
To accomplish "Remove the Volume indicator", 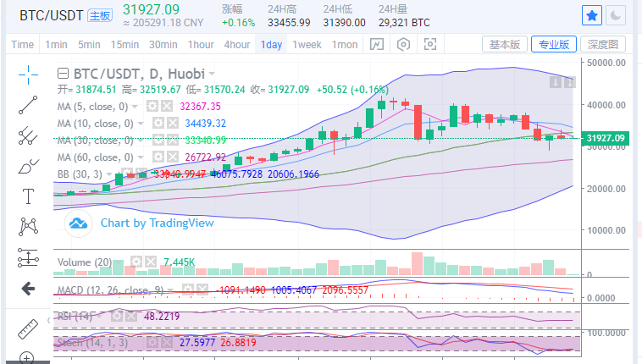I will coord(150,262).
